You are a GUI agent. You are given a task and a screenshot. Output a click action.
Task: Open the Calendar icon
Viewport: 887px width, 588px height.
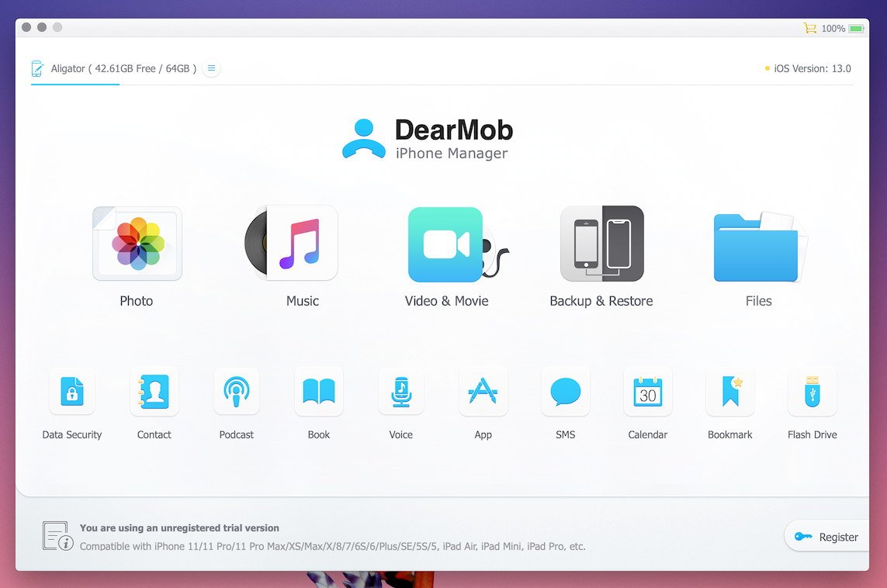(x=648, y=391)
